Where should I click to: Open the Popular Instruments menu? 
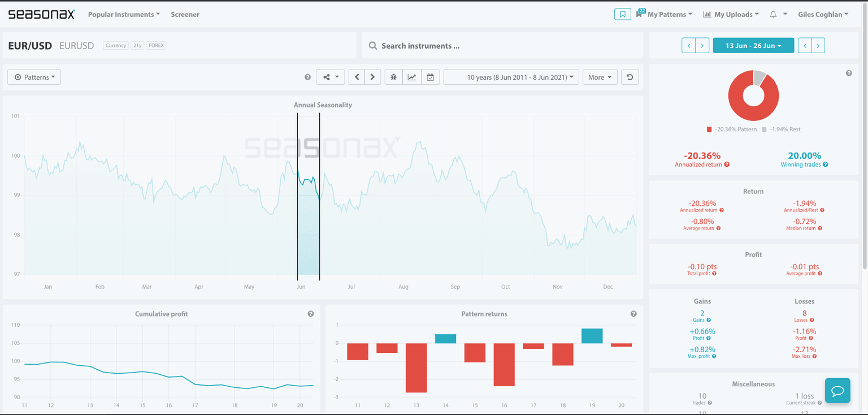coord(124,14)
